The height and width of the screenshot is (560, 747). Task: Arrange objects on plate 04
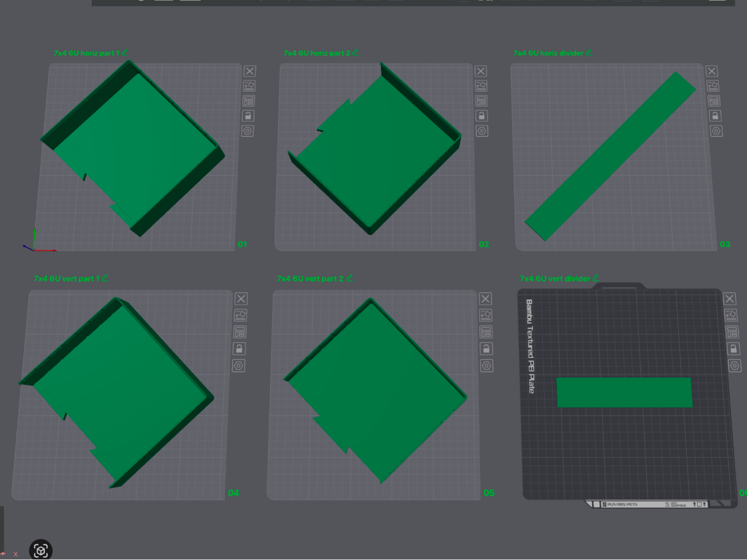coord(240,332)
